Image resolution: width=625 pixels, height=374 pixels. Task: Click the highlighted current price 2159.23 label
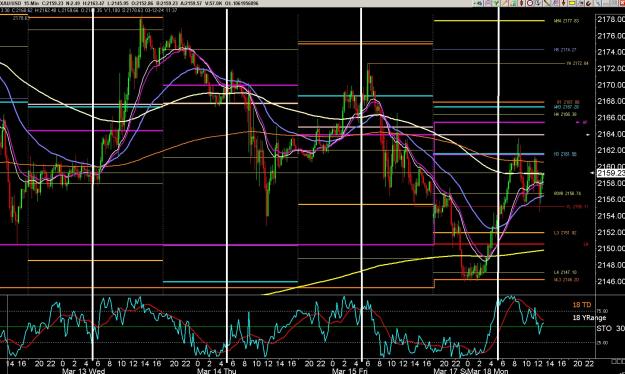[x=610, y=173]
